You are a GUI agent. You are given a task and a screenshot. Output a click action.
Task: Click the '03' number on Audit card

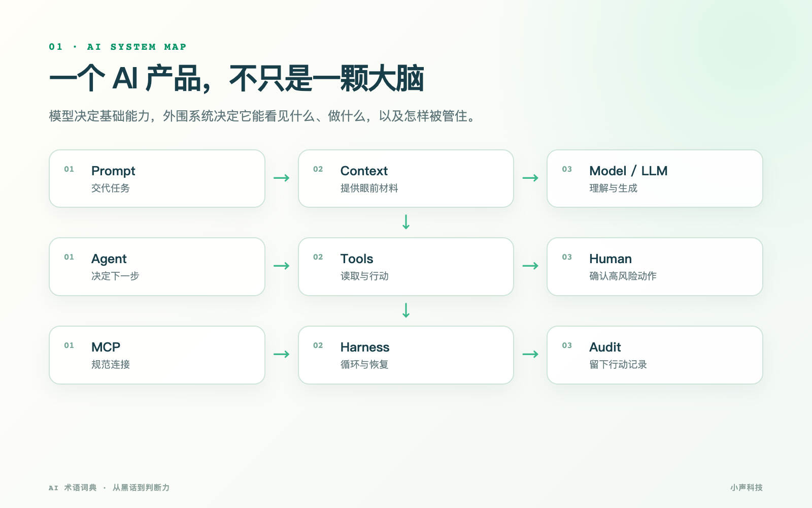coord(567,345)
